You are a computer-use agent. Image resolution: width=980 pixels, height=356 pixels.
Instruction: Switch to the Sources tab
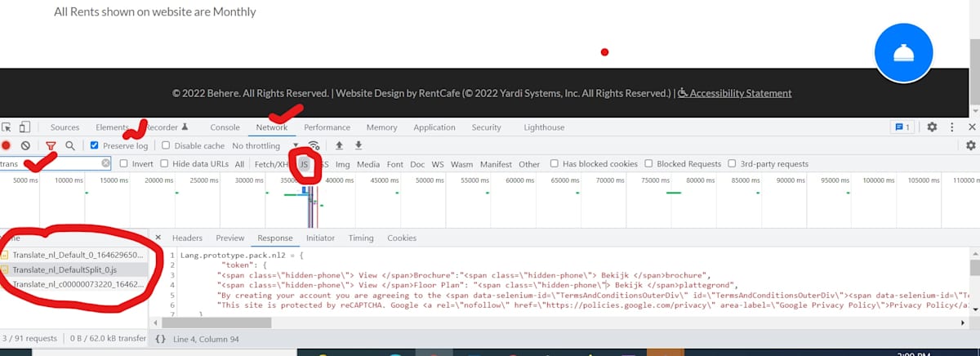pyautogui.click(x=65, y=127)
